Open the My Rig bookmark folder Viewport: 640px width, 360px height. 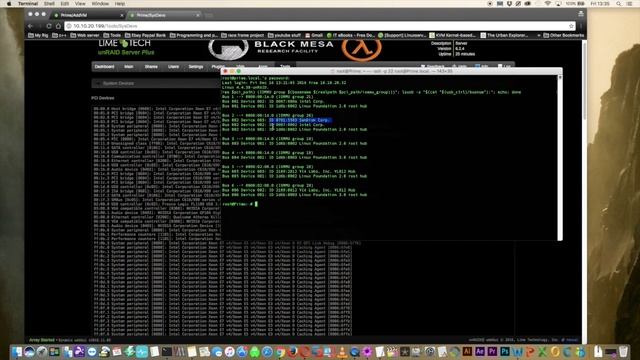pos(38,36)
